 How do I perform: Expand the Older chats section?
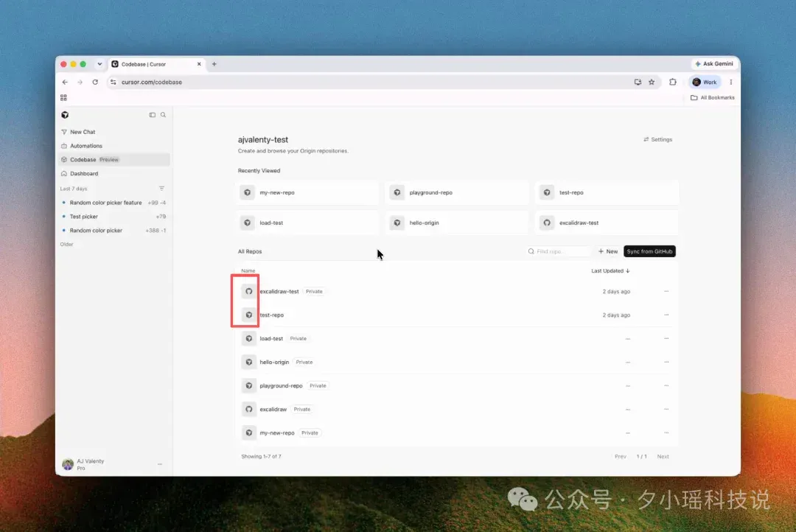tap(66, 244)
